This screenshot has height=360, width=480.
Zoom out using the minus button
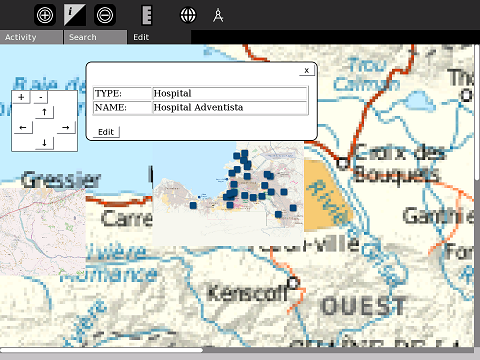(x=41, y=97)
